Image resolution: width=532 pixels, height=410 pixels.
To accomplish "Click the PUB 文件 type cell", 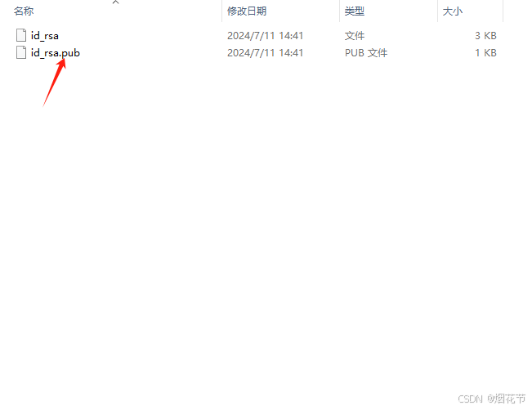I will click(x=366, y=53).
